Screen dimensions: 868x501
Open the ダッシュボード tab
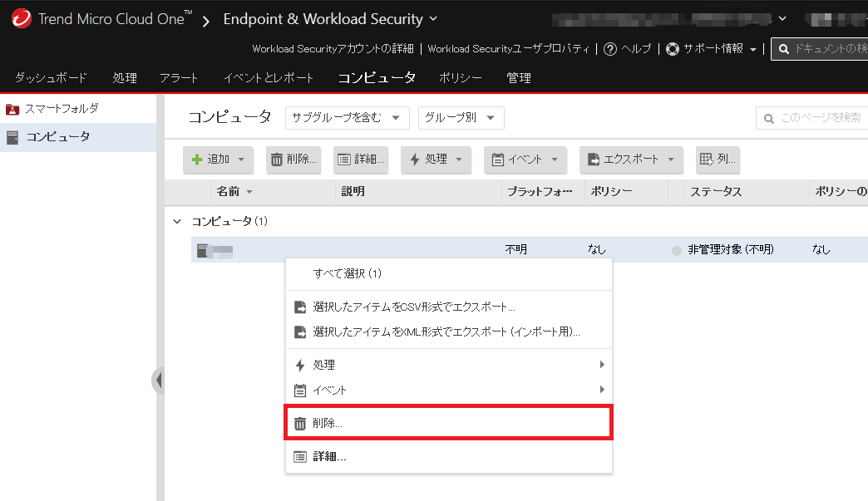tap(51, 78)
